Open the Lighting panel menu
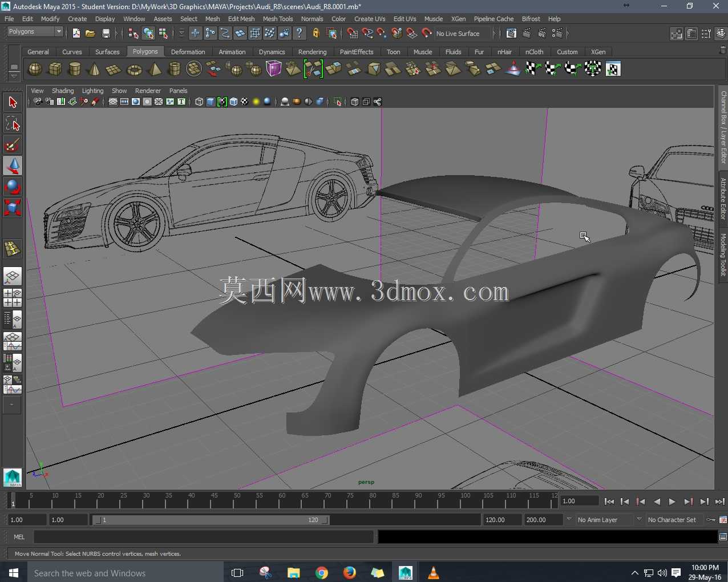The image size is (728, 582). [x=92, y=91]
